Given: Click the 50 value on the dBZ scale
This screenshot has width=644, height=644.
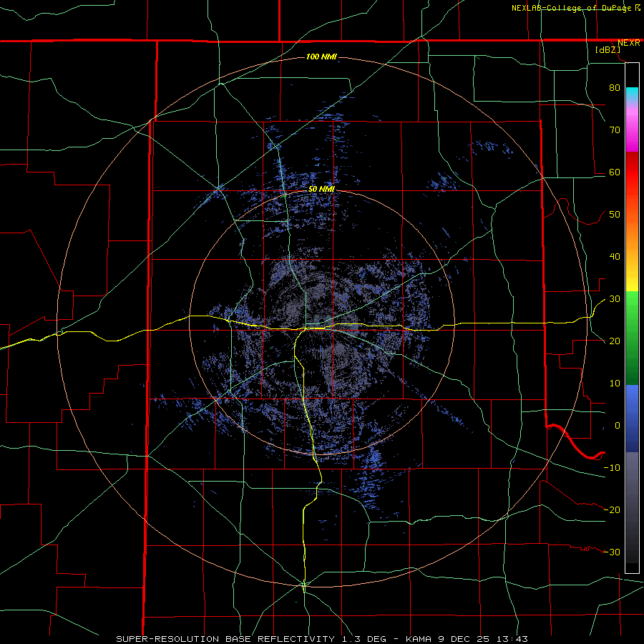Looking at the screenshot, I should [615, 215].
